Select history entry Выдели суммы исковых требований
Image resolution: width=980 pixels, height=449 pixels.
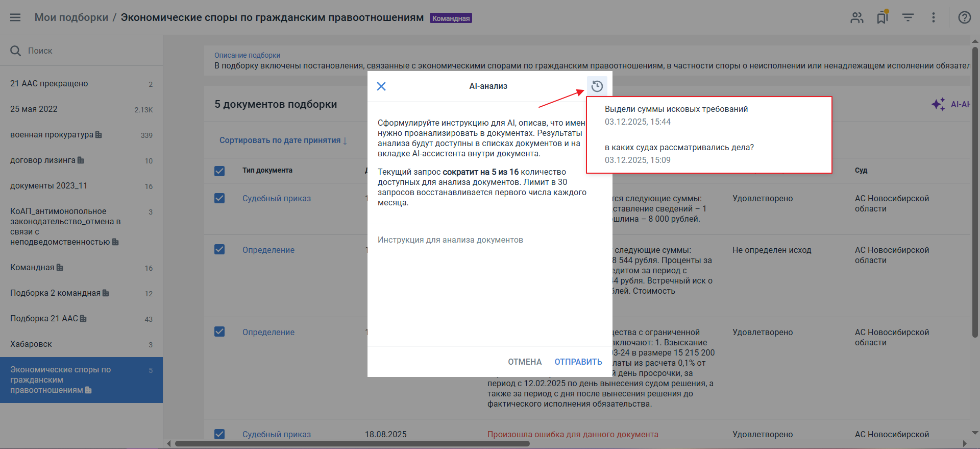[676, 109]
